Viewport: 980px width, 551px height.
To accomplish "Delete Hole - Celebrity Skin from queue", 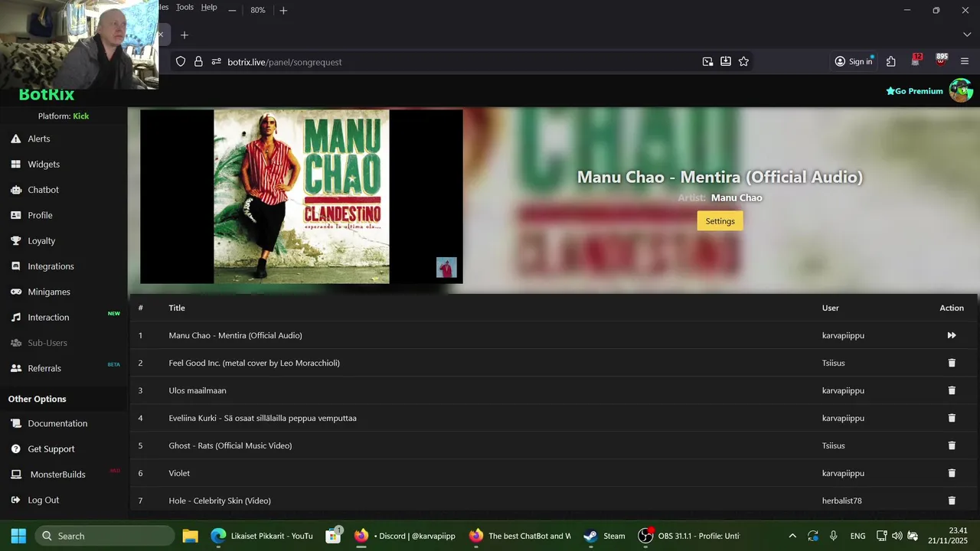I will tap(952, 500).
